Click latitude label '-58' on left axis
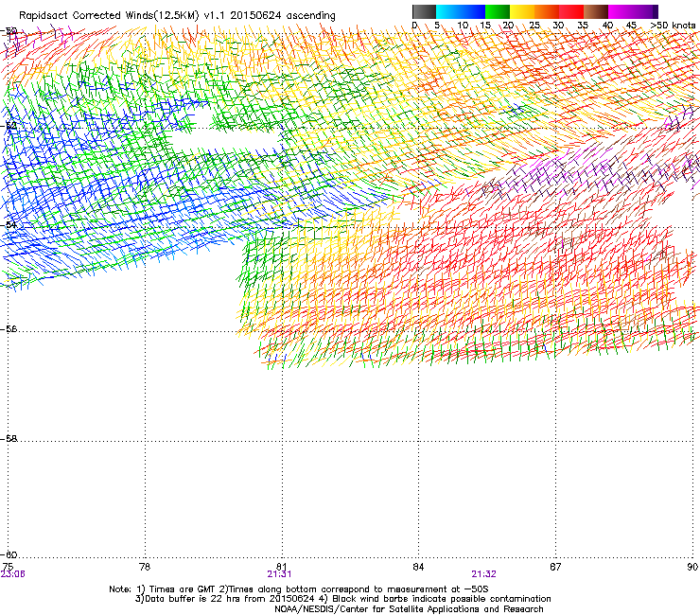Screen dimensions: 700x615 [9, 439]
